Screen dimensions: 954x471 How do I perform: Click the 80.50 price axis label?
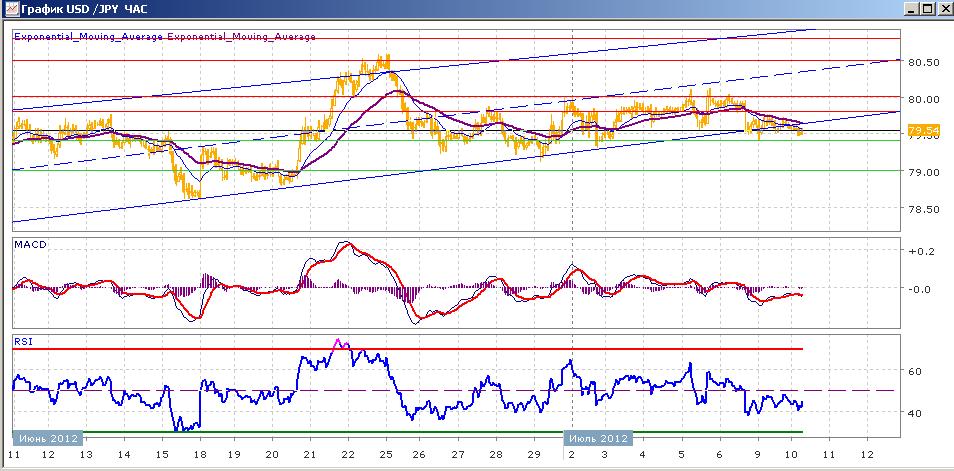[x=924, y=62]
